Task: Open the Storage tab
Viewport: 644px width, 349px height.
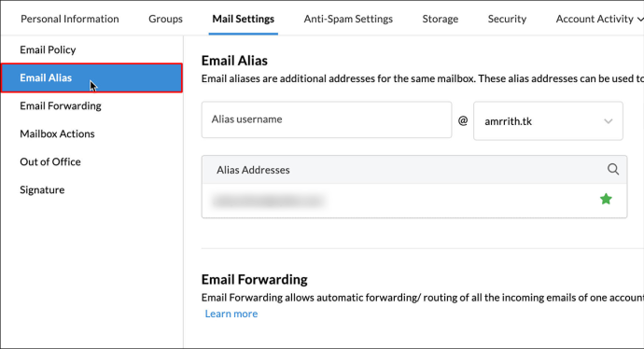Action: tap(441, 19)
